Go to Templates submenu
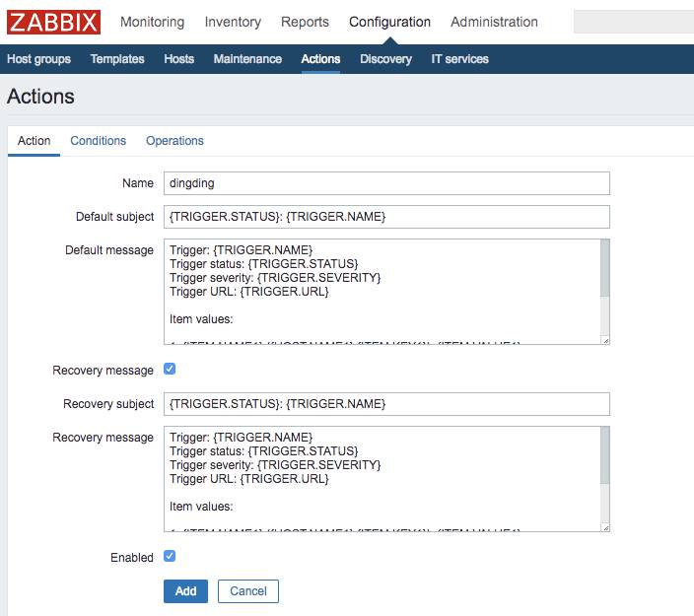694x616 pixels. 117,59
